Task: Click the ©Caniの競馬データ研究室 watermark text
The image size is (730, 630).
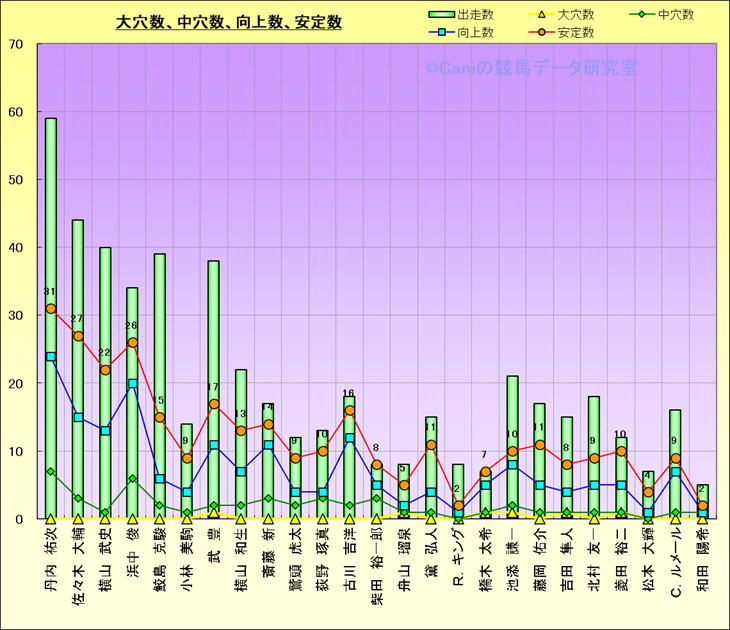Action: point(531,69)
